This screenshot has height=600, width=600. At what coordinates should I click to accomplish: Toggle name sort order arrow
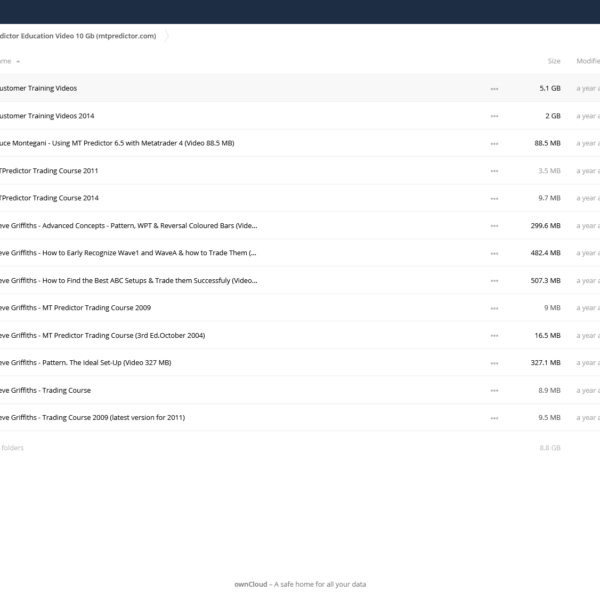18,61
